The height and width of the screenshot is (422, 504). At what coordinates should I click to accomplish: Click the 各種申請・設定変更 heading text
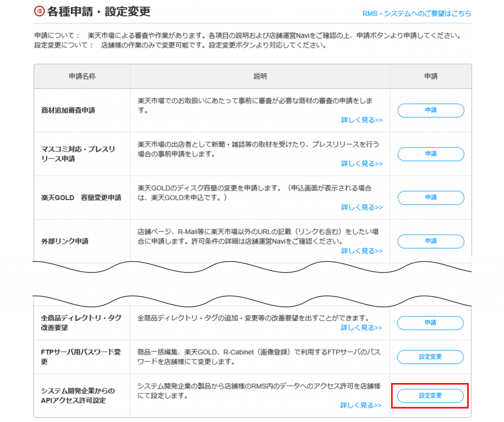pos(98,12)
